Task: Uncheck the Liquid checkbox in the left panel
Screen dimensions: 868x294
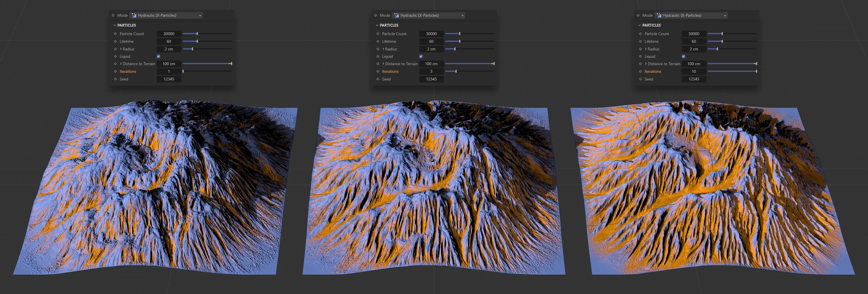Action: coord(158,56)
